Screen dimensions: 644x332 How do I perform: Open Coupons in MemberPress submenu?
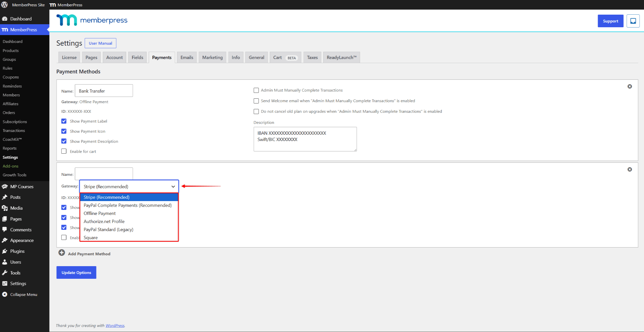click(x=11, y=77)
